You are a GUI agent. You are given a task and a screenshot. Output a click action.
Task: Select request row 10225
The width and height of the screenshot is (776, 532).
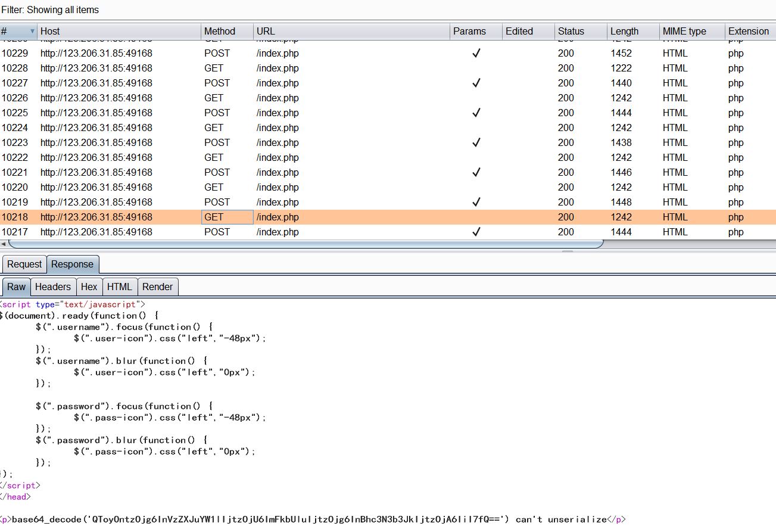point(388,113)
